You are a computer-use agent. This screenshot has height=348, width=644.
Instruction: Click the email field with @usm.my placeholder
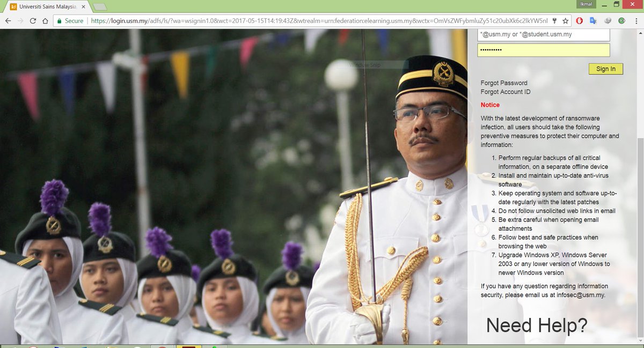click(x=544, y=35)
